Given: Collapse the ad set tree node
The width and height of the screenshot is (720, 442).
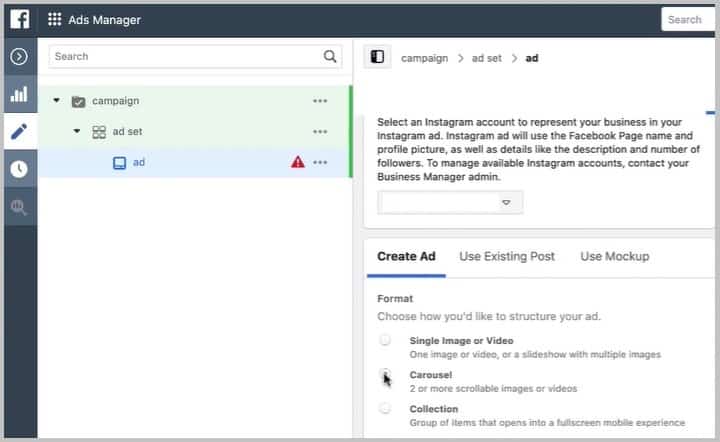Looking at the screenshot, I should click(77, 131).
